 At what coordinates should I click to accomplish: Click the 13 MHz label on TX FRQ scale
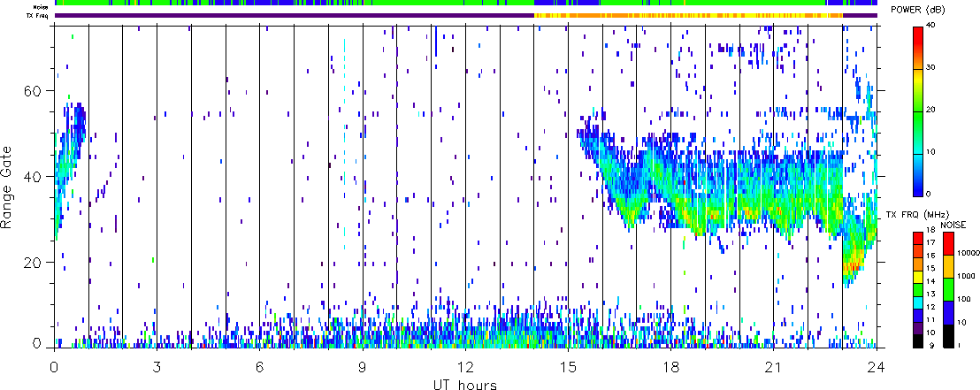[x=931, y=294]
